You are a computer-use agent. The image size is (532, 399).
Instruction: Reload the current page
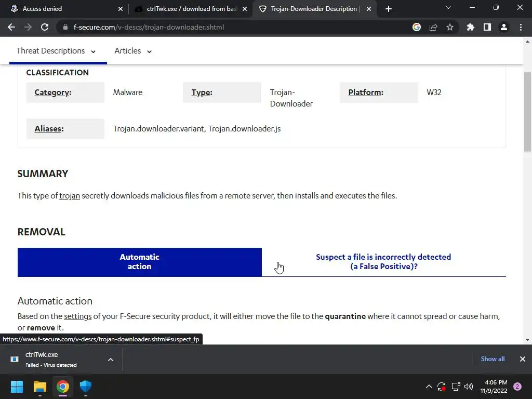point(45,27)
